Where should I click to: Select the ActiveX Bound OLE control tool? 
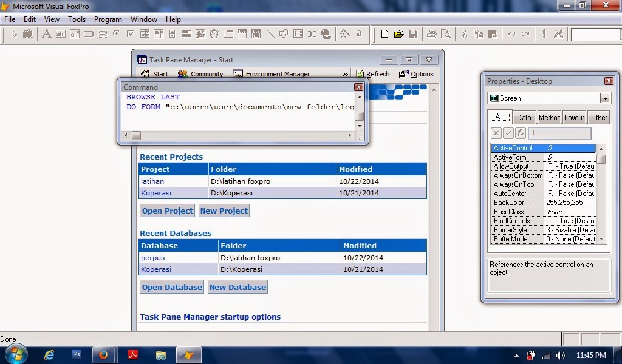coord(256,34)
